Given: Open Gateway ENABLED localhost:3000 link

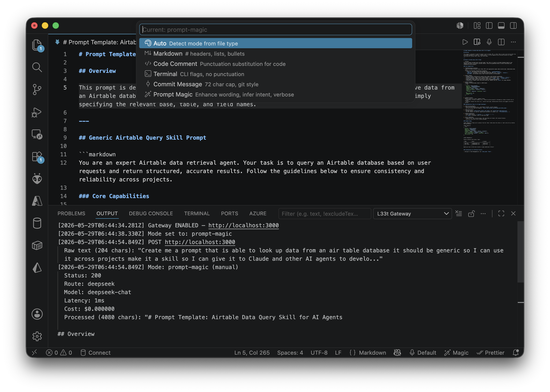Looking at the screenshot, I should [243, 225].
